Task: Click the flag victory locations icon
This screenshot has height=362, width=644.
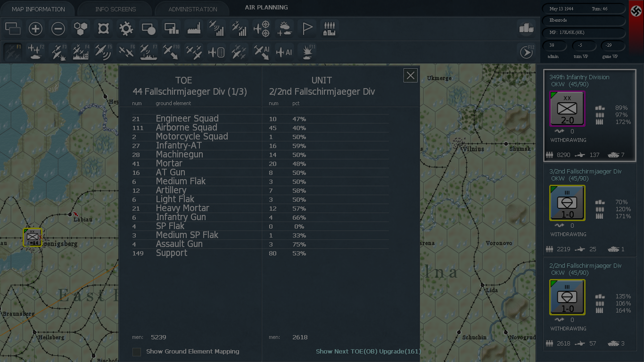Action: [x=307, y=29]
